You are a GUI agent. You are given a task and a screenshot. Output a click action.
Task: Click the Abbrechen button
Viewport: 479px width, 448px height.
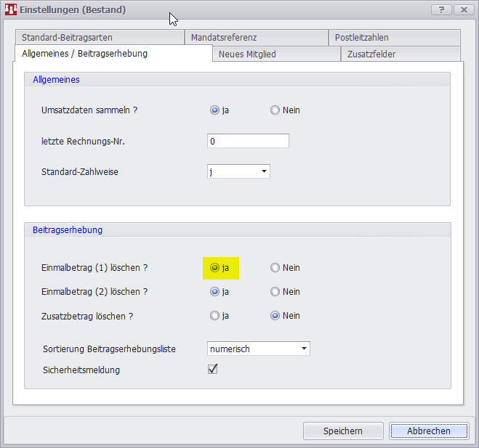click(x=428, y=431)
